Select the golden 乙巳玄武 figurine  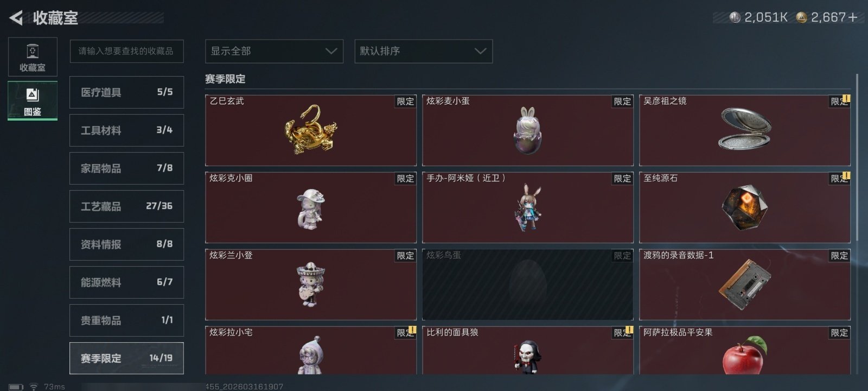[x=311, y=130]
